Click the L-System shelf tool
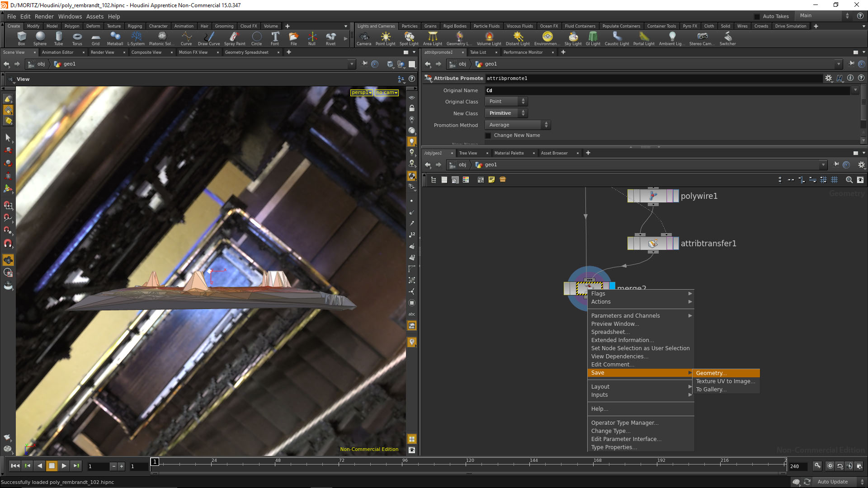This screenshot has height=488, width=868. tap(136, 38)
